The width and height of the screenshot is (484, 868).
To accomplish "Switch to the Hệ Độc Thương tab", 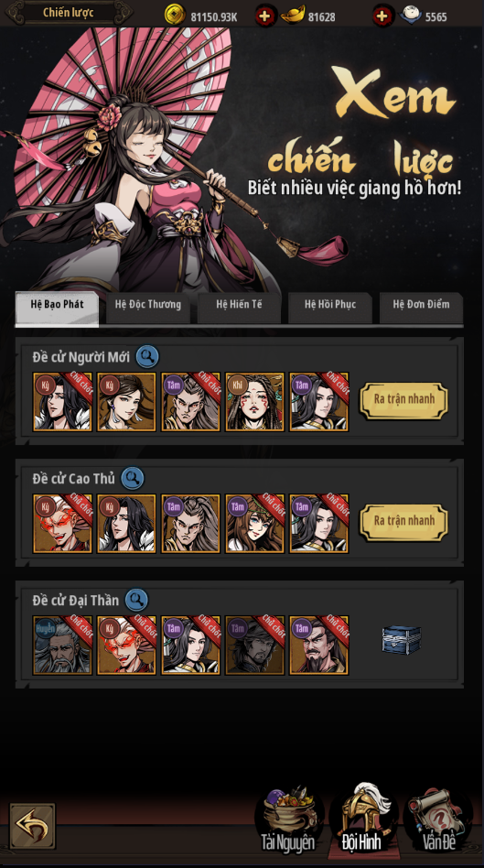I will click(x=147, y=308).
